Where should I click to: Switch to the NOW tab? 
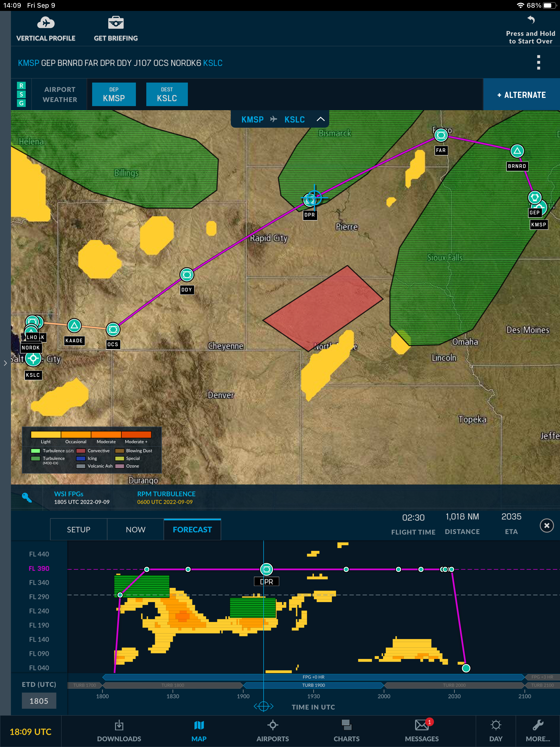coord(135,530)
